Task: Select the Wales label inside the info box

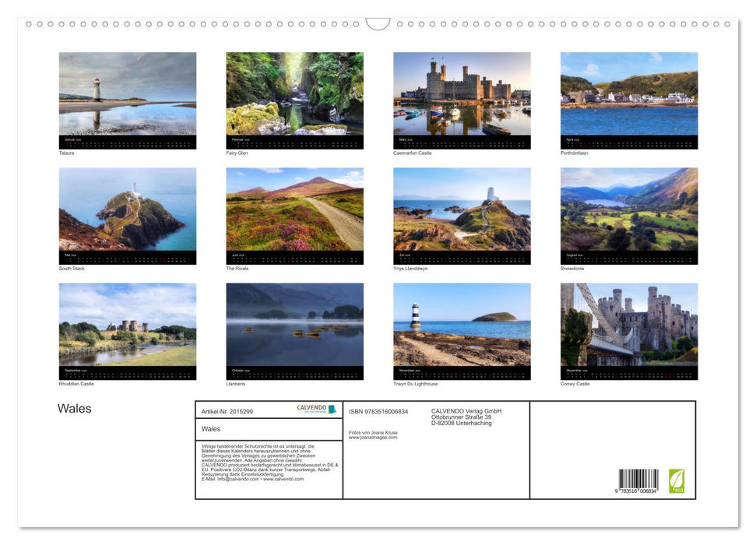Action: [210, 429]
